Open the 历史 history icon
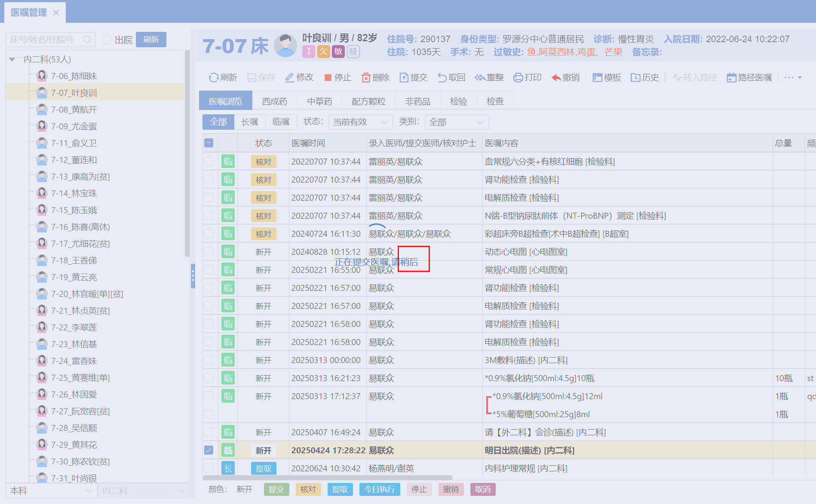Viewport: 816px width, 504px height. (635, 77)
